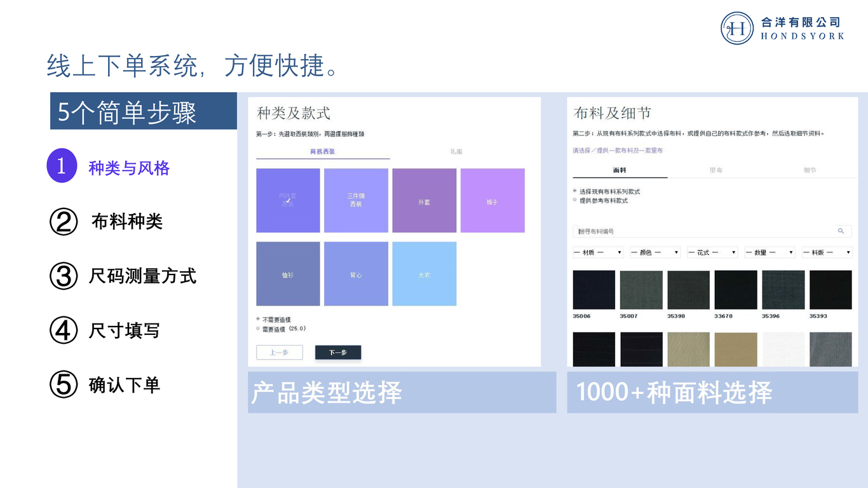Click step label 尺寸填写
The height and width of the screenshot is (488, 868).
125,330
